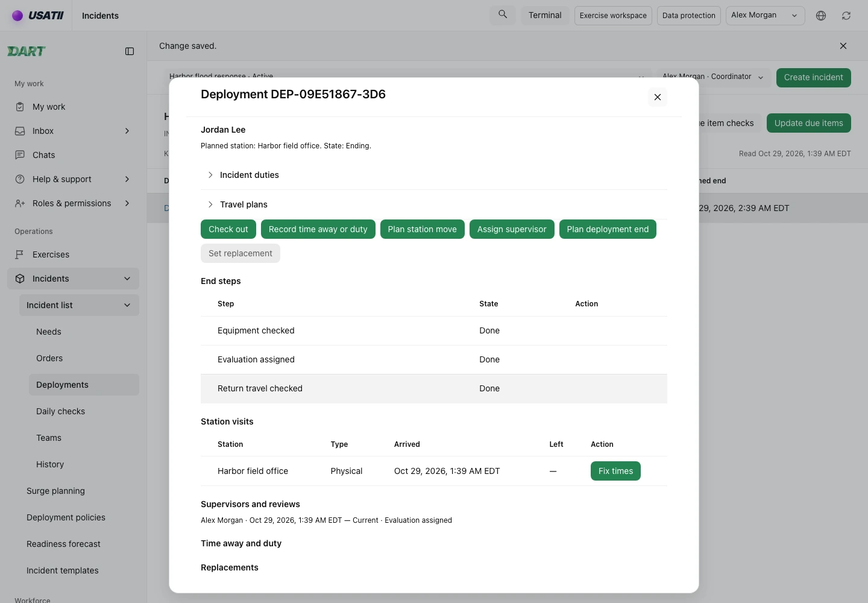Click the refresh icon in top bar
Screen dimensions: 868x603
click(846, 16)
